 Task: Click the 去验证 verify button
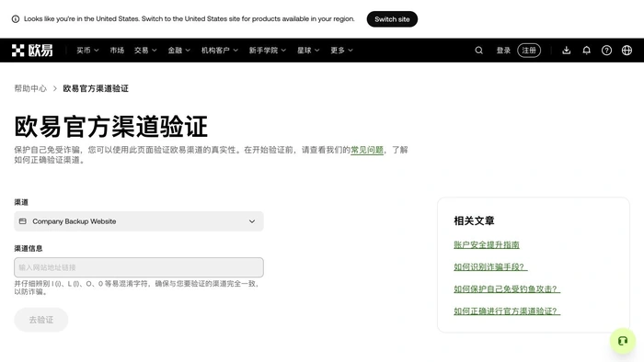pos(41,320)
